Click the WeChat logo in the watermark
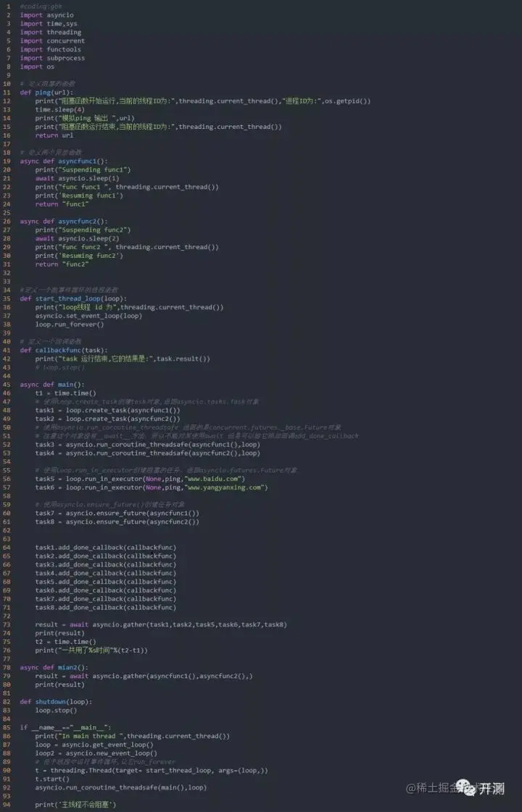 tap(465, 787)
